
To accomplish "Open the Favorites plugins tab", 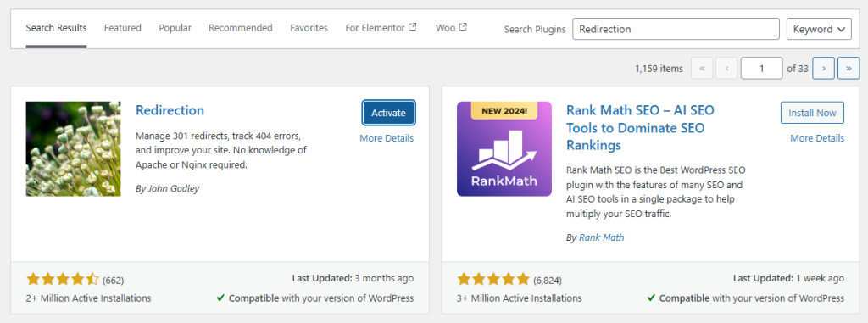I will pyautogui.click(x=309, y=28).
